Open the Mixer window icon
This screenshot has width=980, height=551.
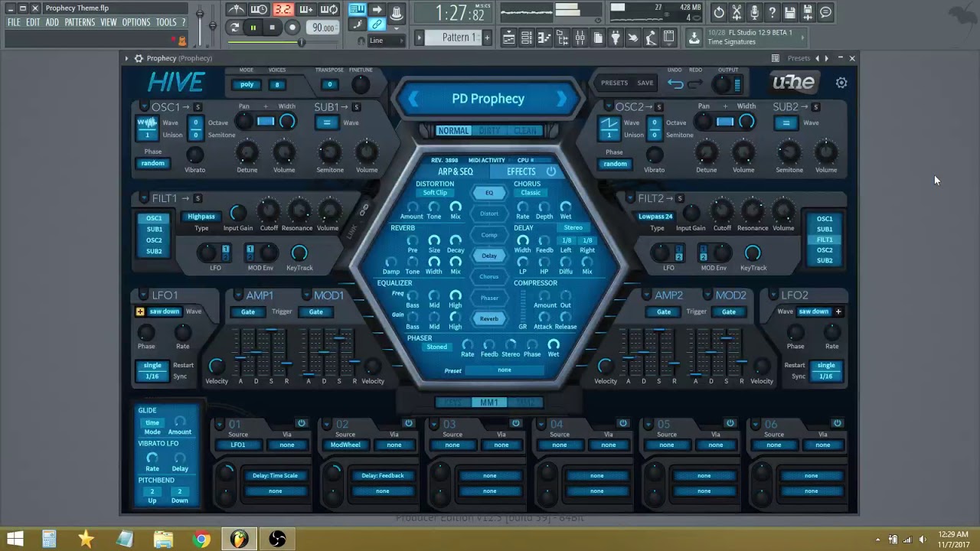pos(580,37)
